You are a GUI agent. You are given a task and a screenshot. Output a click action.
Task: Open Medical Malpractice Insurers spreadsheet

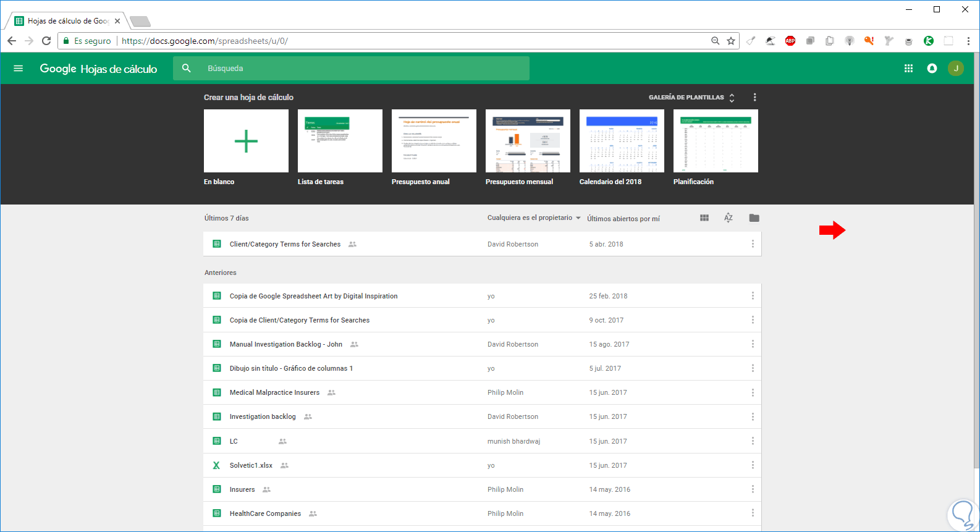click(274, 392)
